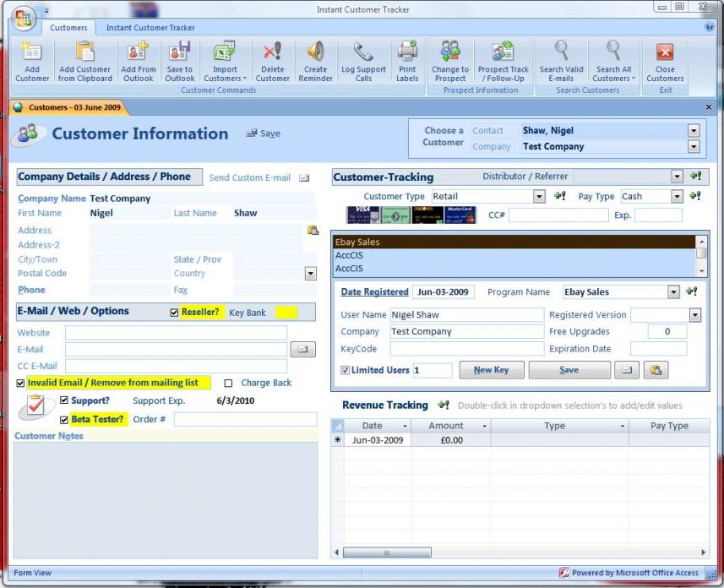Switch to Instant Customer Tracker ribbon tab
Viewport: 724px width, 588px height.
coord(150,28)
